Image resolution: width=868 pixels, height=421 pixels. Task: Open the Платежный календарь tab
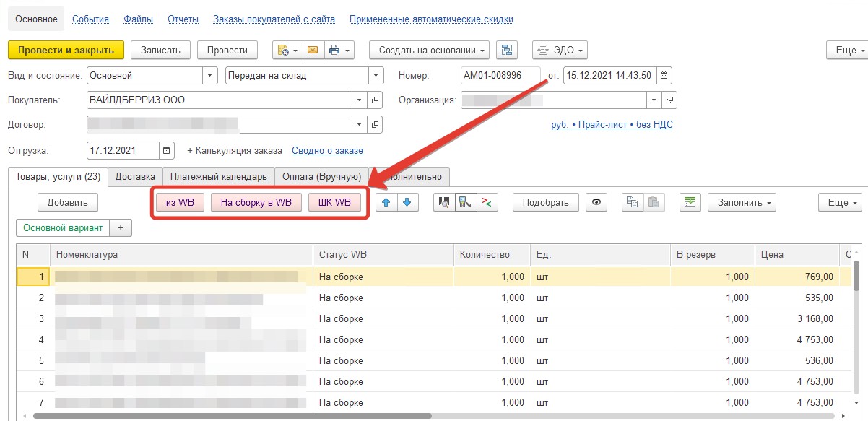(x=219, y=176)
